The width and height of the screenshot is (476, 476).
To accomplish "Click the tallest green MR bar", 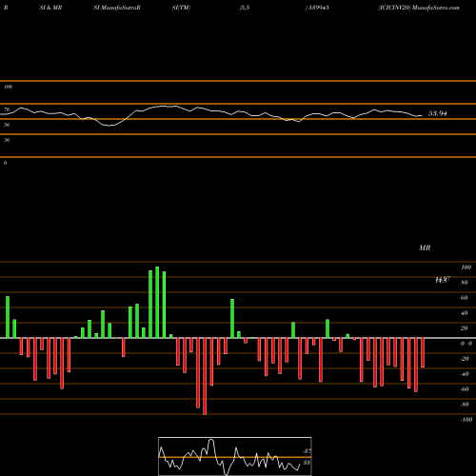I will click(x=157, y=303).
